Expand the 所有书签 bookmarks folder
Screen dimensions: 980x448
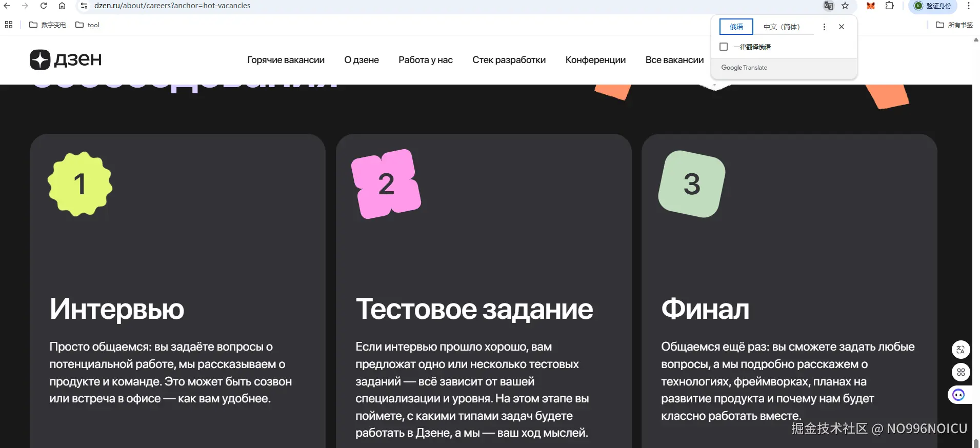pyautogui.click(x=954, y=25)
